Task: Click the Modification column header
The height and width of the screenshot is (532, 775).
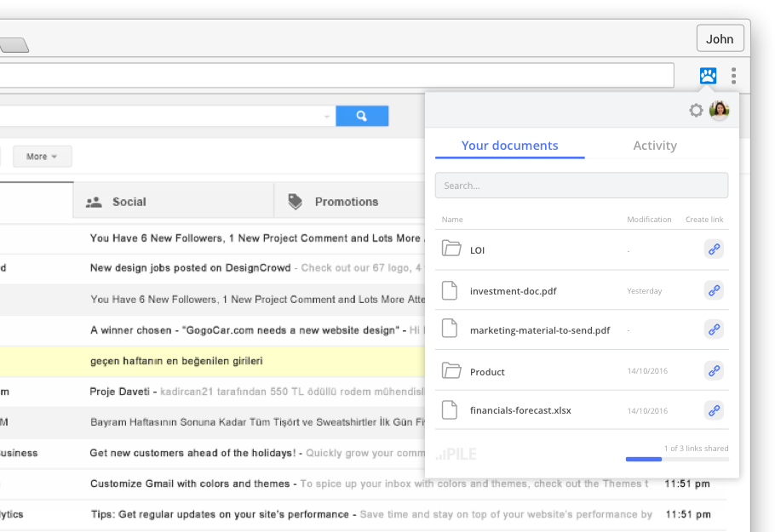Action: point(649,220)
